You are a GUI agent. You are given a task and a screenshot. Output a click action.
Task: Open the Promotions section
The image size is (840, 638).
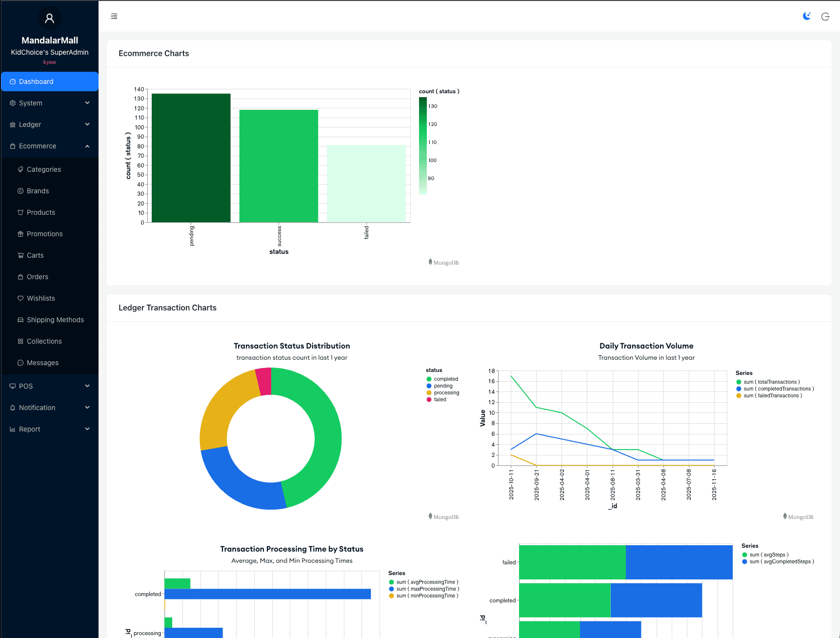(44, 234)
